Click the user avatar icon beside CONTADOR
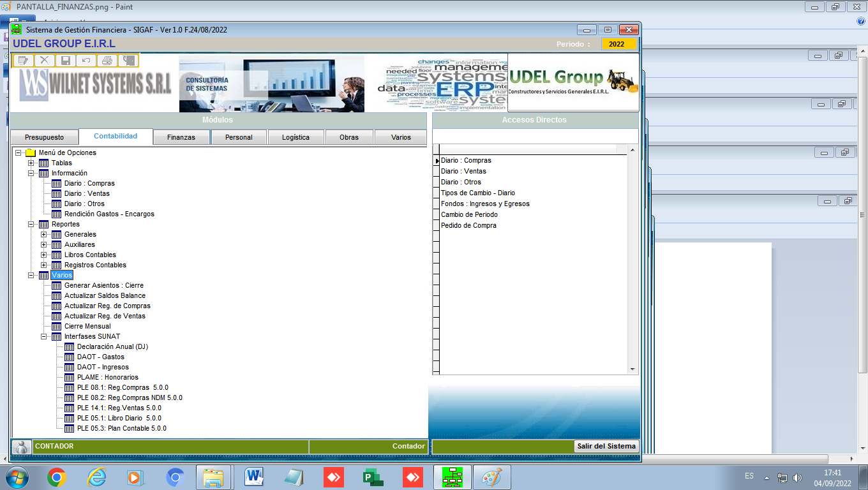 pos(22,447)
